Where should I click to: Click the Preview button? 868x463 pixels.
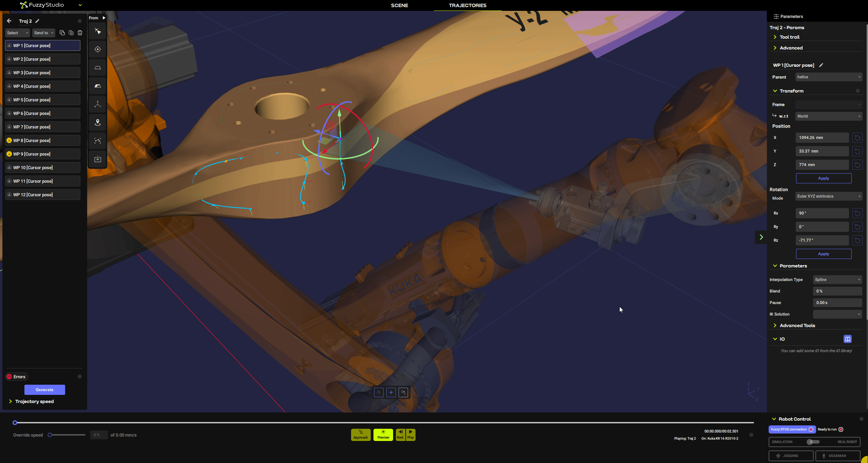(x=383, y=435)
